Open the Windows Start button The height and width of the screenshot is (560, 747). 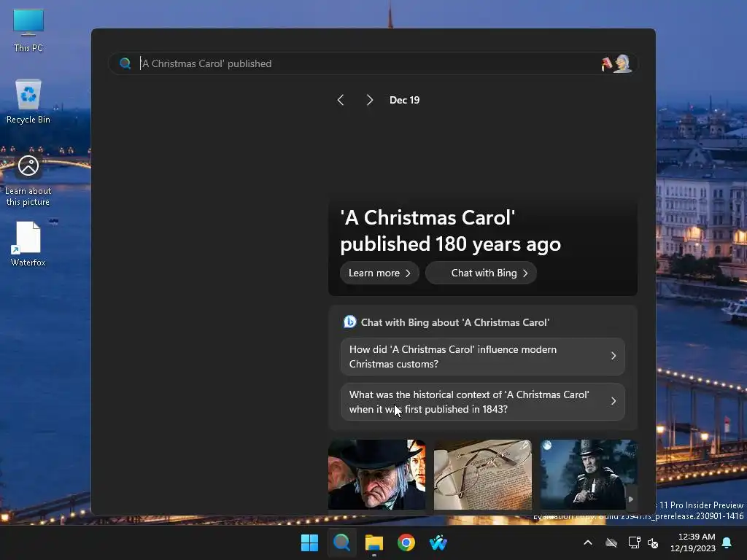point(309,542)
